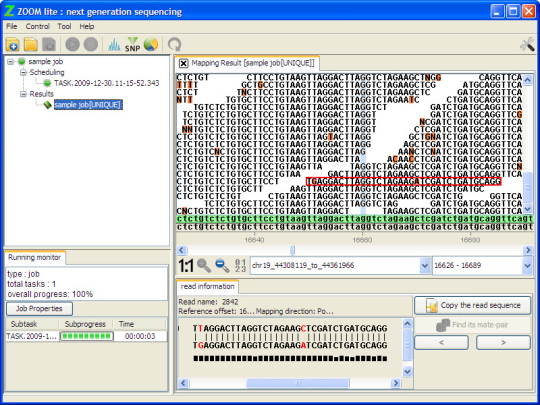The height and width of the screenshot is (405, 540).
Task: Click up arrow of alignment vertical scrollbar
Action: point(528,80)
